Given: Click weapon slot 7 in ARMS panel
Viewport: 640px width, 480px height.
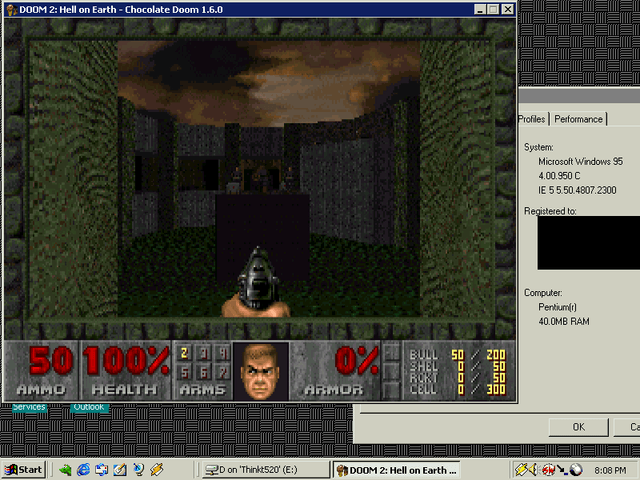Looking at the screenshot, I should tap(222, 372).
